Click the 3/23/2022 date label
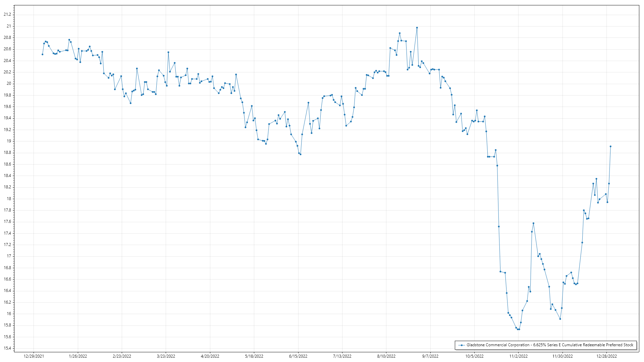The height and width of the screenshot is (362, 644). [166, 356]
